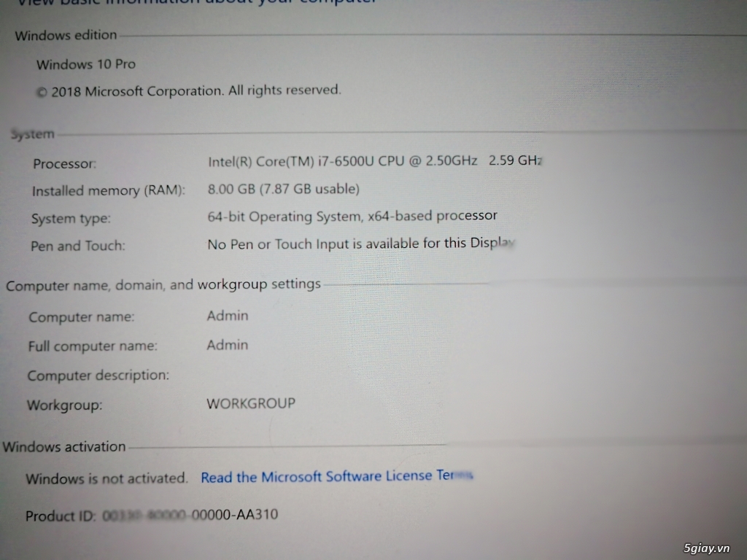Click the 'Pen and Touch:' label

(x=78, y=246)
